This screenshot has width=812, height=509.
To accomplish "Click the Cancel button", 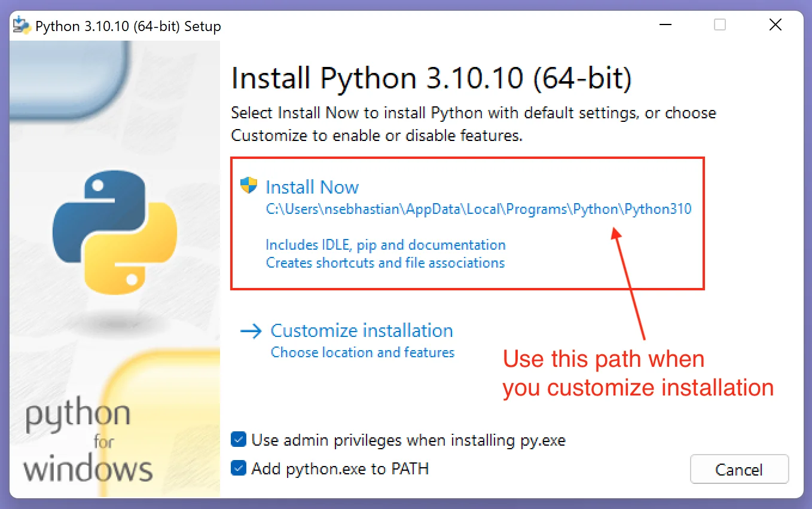I will coord(739,470).
